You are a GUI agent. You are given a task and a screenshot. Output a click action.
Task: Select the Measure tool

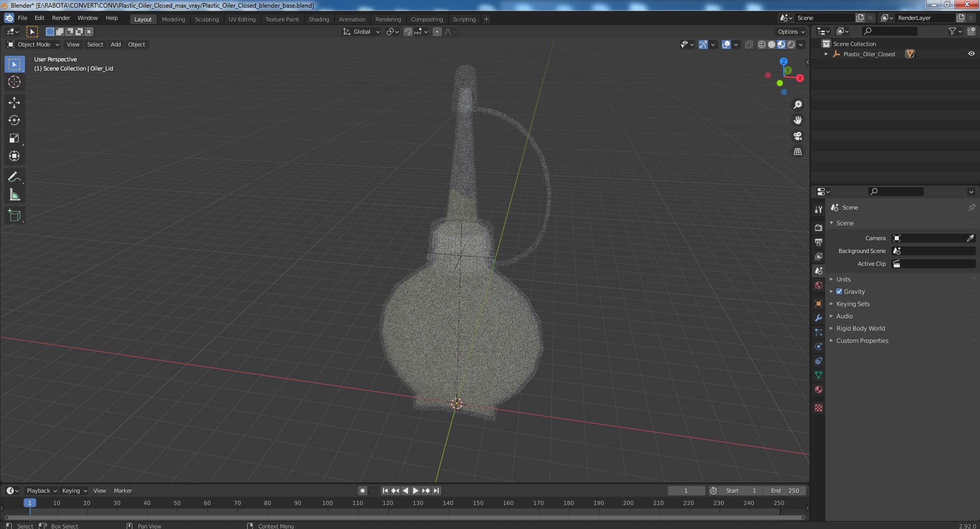[x=14, y=195]
